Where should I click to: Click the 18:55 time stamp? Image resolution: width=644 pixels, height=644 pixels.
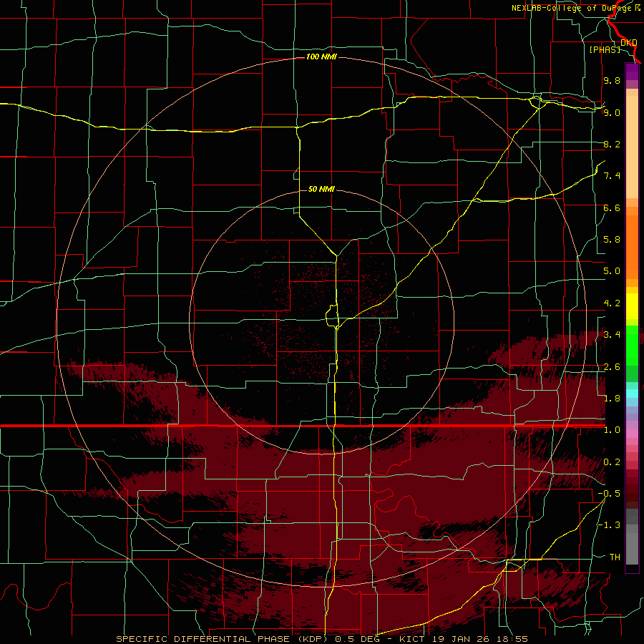(x=513, y=639)
